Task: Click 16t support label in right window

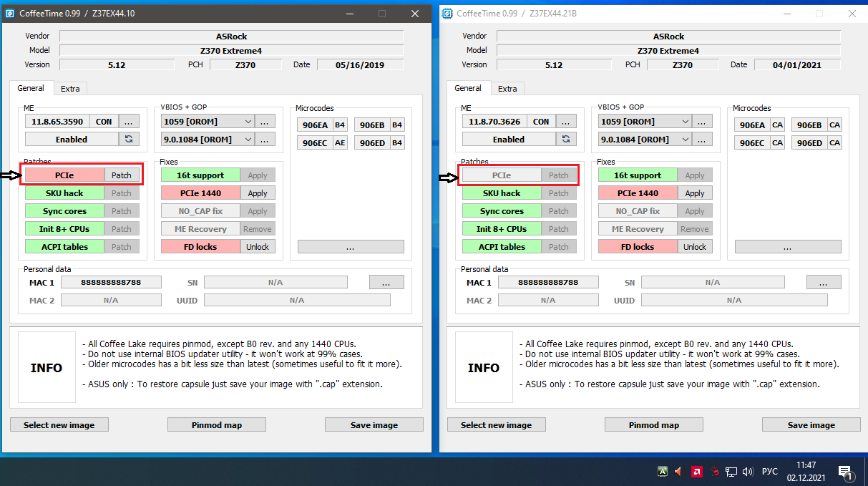Action: point(638,175)
